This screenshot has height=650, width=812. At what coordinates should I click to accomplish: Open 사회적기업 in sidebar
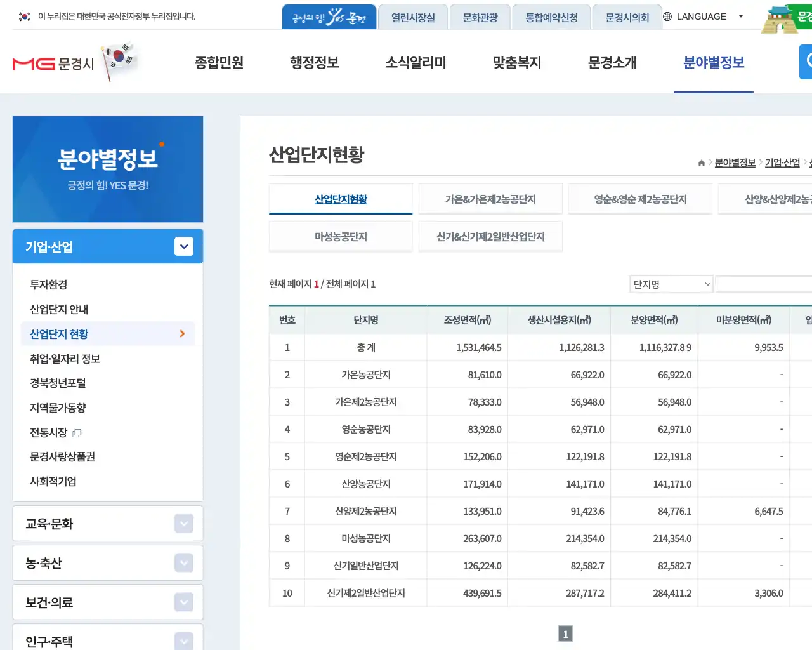(53, 481)
